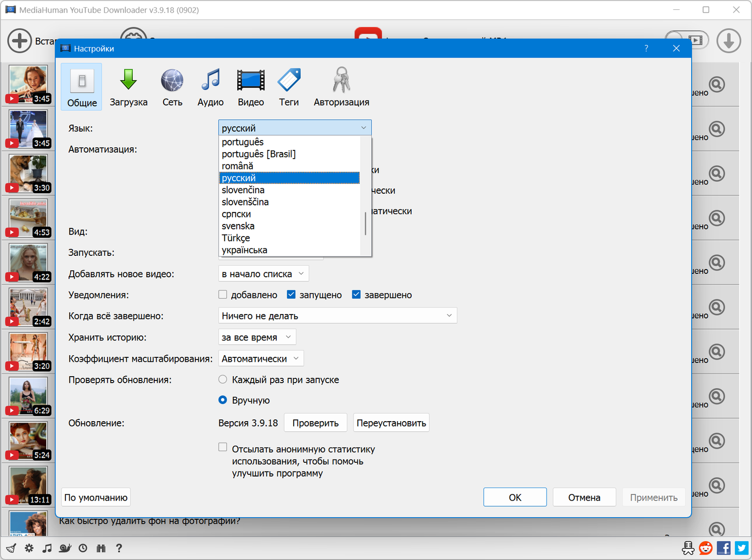Viewport: 752px width, 560px height.
Task: Open the Авторизация settings section
Action: point(341,88)
